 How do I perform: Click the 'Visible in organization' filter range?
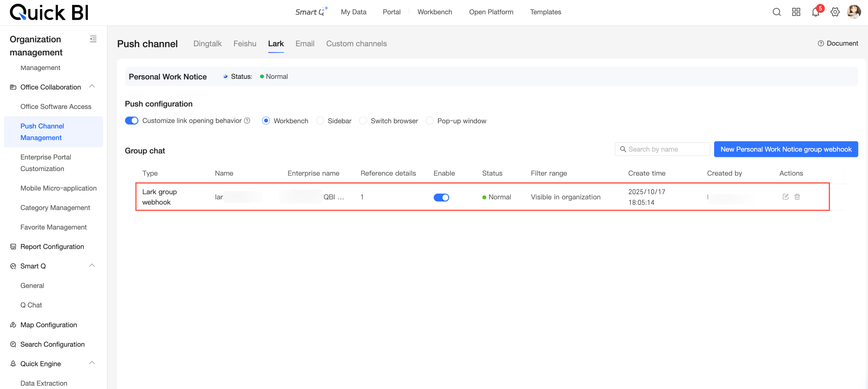[x=566, y=197]
